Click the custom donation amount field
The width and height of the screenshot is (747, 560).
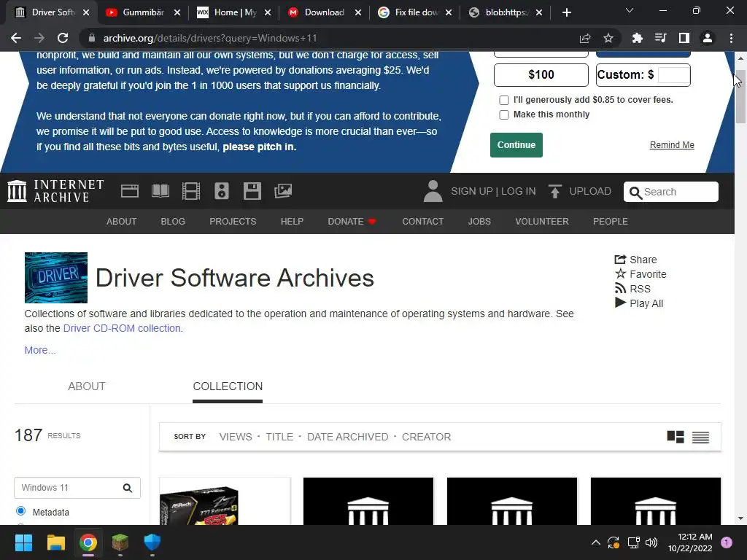(x=673, y=75)
